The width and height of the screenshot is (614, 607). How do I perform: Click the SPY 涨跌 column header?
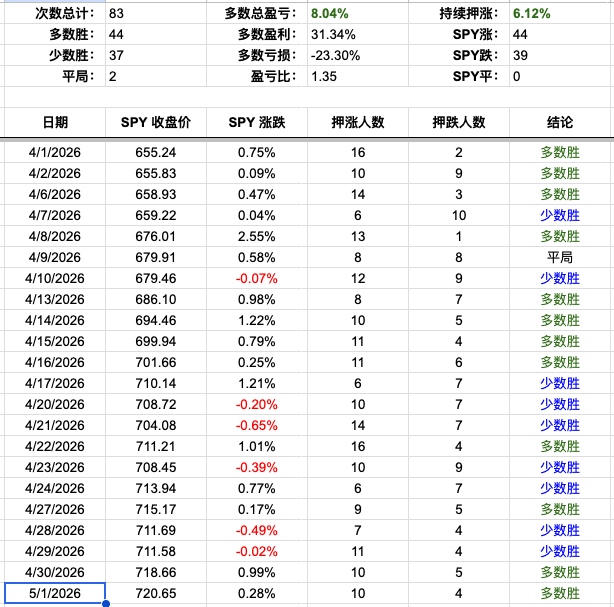pyautogui.click(x=257, y=122)
